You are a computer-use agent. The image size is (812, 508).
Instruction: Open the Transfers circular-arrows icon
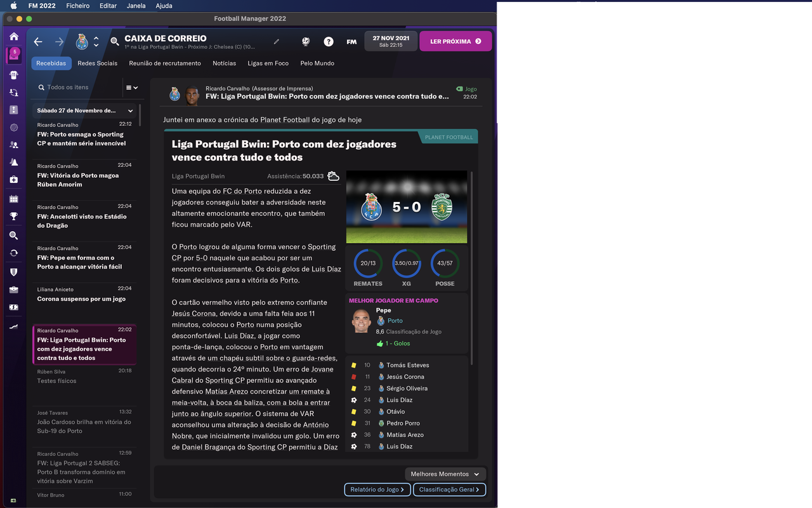14,253
